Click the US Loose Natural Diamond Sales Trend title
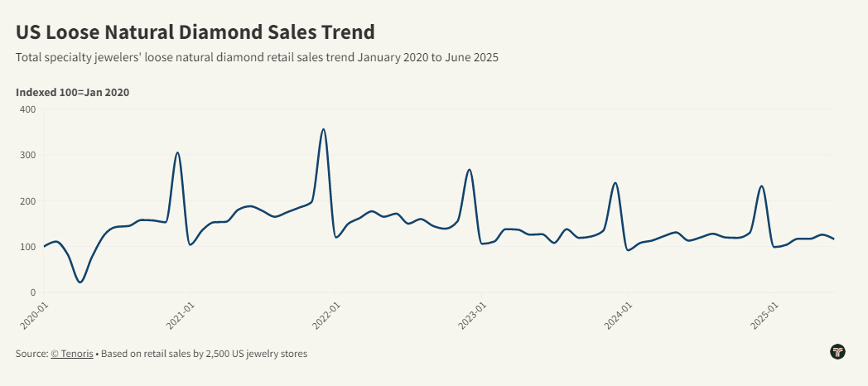Image resolution: width=868 pixels, height=386 pixels. tap(195, 32)
